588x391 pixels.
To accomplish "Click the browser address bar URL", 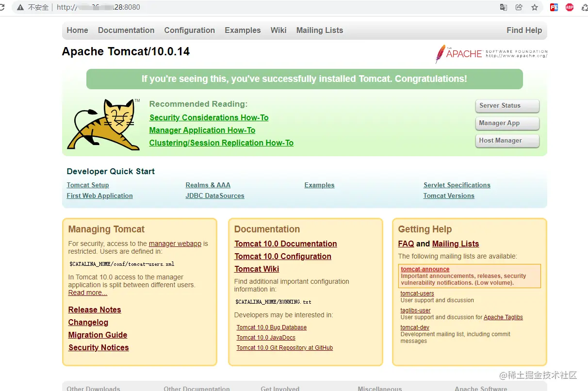I will pyautogui.click(x=98, y=7).
